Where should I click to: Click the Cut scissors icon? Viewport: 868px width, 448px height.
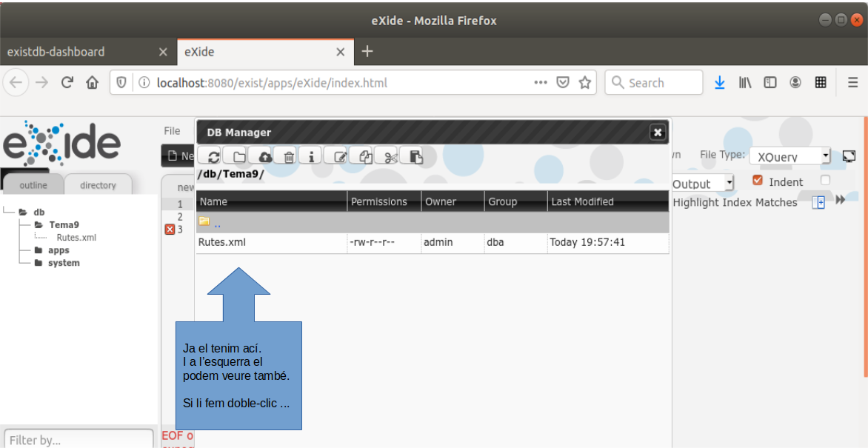pos(390,156)
